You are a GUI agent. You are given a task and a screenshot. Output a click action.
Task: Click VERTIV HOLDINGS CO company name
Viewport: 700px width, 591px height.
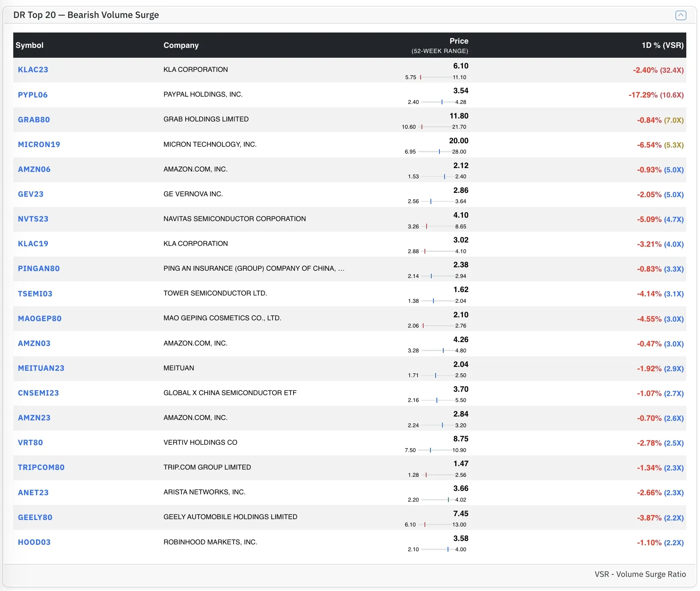200,443
